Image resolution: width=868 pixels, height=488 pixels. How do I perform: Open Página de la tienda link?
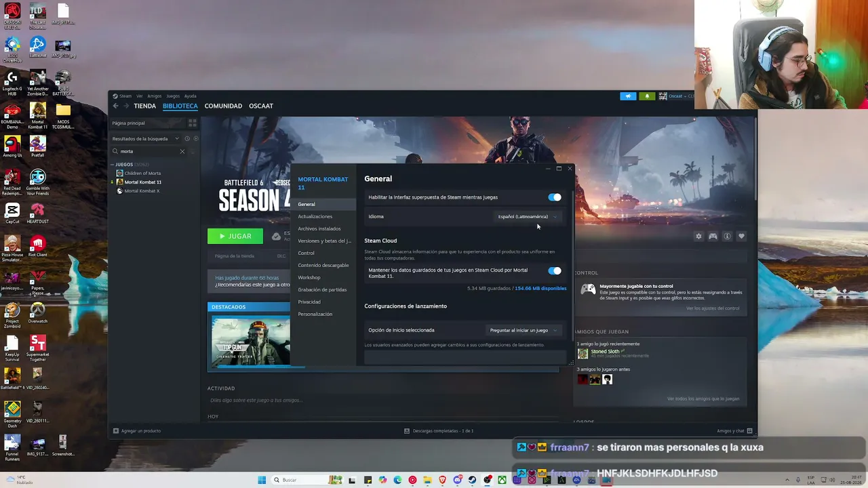click(x=235, y=256)
